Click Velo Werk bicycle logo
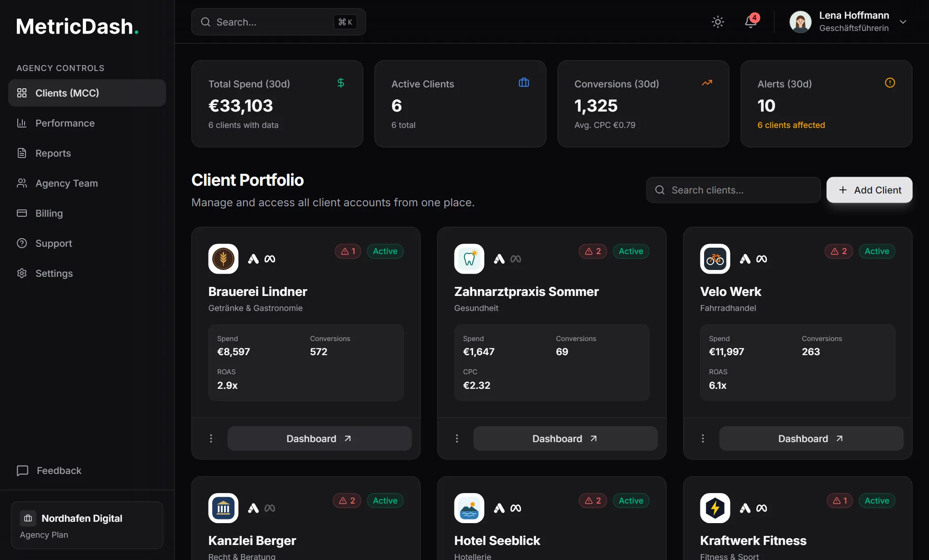Image resolution: width=929 pixels, height=560 pixels. point(715,259)
